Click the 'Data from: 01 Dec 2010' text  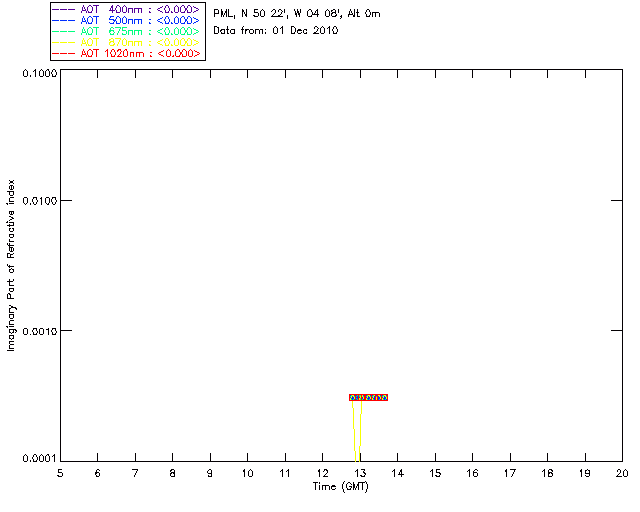pos(276,31)
